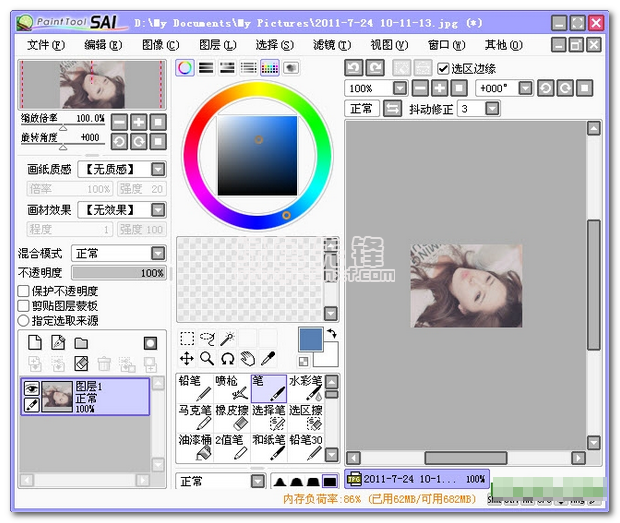Click the canvas vertical scrollbar thumb

click(x=594, y=285)
